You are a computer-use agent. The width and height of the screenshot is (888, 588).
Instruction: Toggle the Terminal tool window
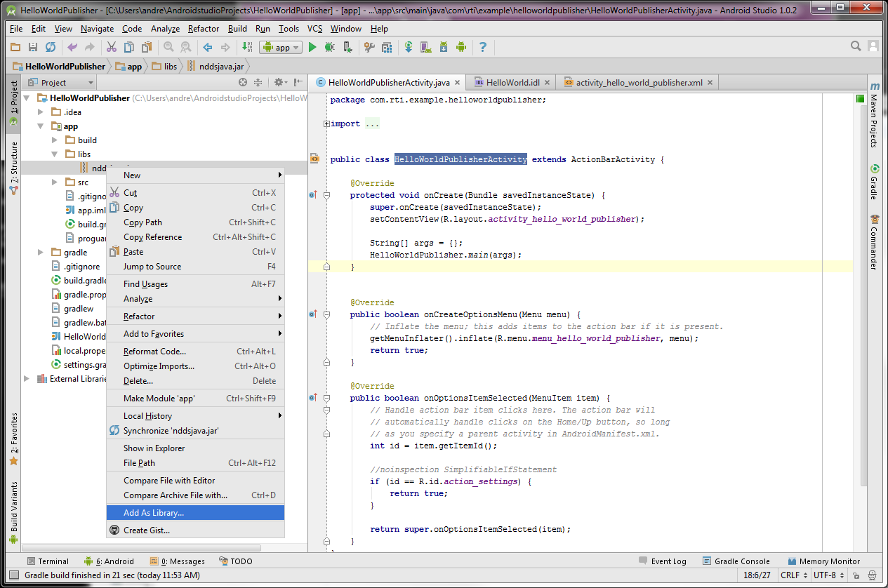click(x=47, y=561)
